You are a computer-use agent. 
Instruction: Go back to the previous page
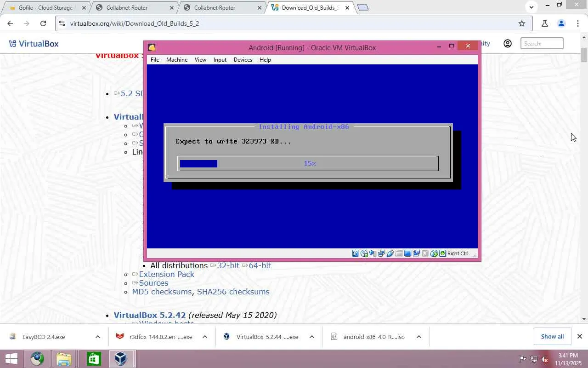pos(10,23)
